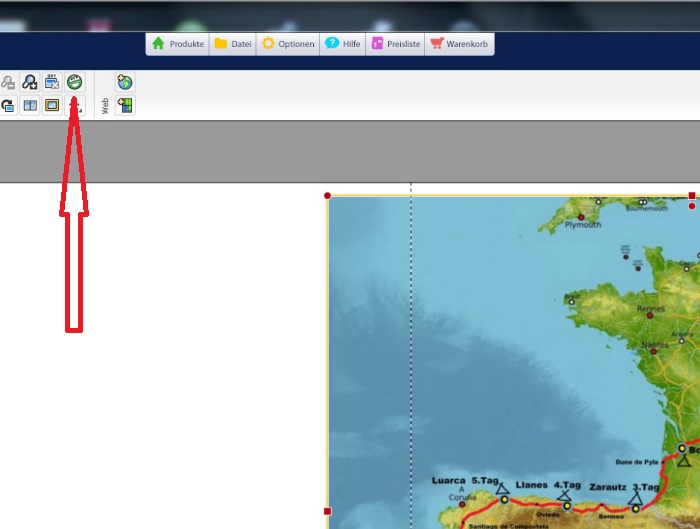This screenshot has height=529, width=700.
Task: Click the zoom in magnifier icon
Action: (x=30, y=83)
